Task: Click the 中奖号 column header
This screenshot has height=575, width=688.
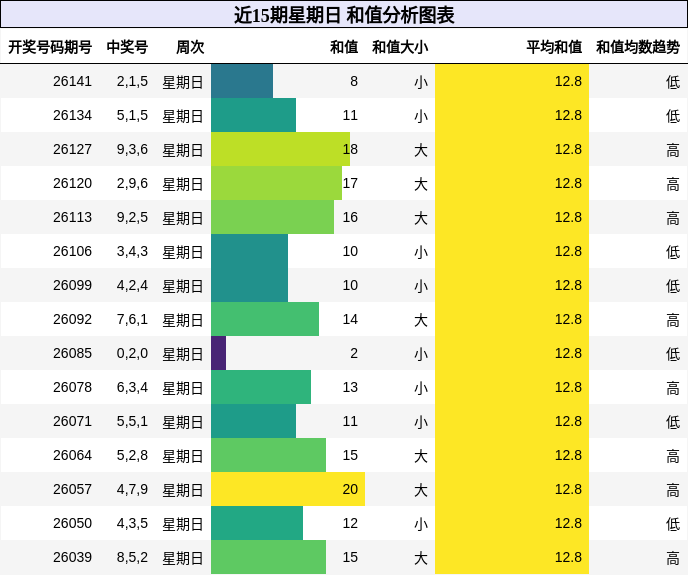Action: tap(127, 47)
